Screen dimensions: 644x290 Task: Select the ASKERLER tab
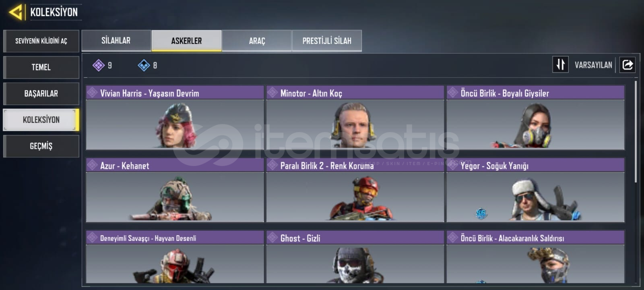186,41
